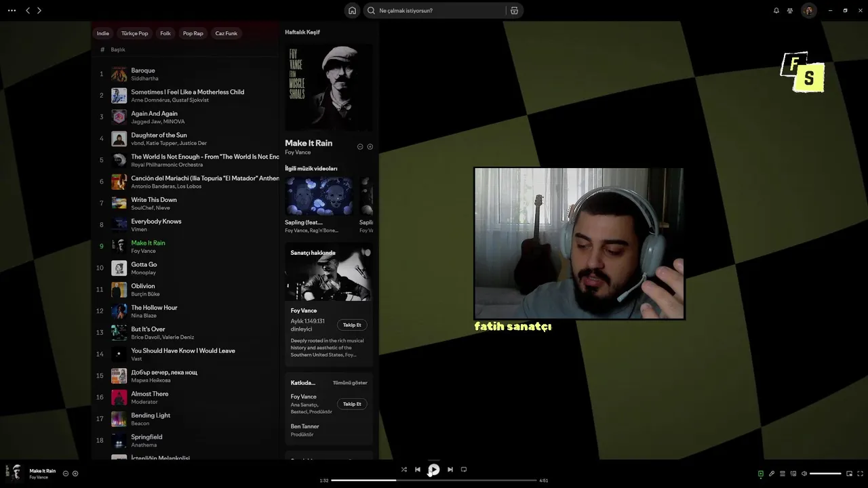
Task: Toggle shuffle playback
Action: [404, 469]
